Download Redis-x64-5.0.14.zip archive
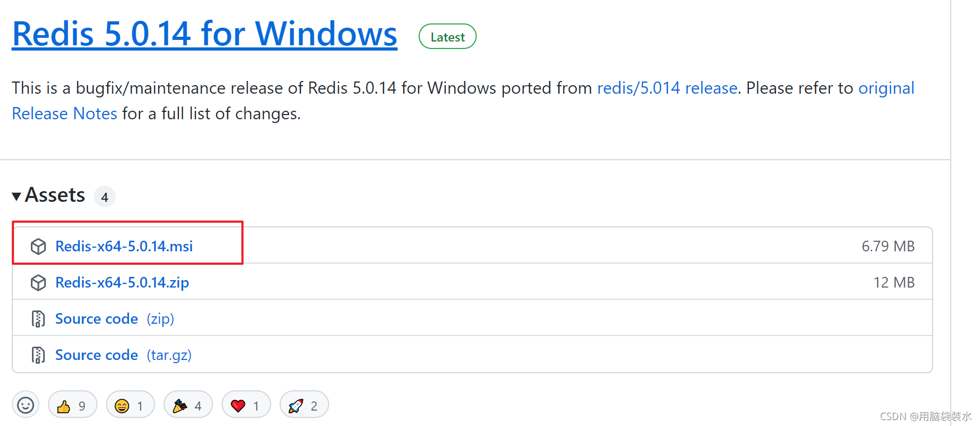The width and height of the screenshot is (980, 426). (122, 283)
